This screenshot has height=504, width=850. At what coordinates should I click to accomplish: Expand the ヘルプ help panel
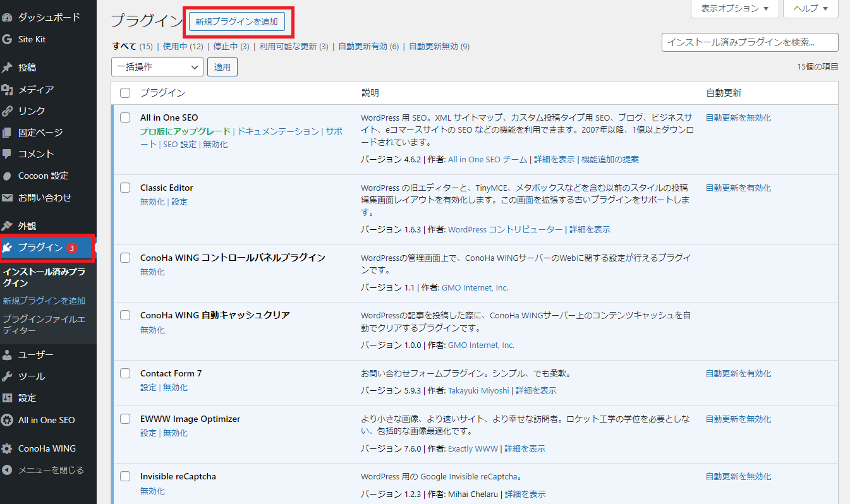(811, 9)
